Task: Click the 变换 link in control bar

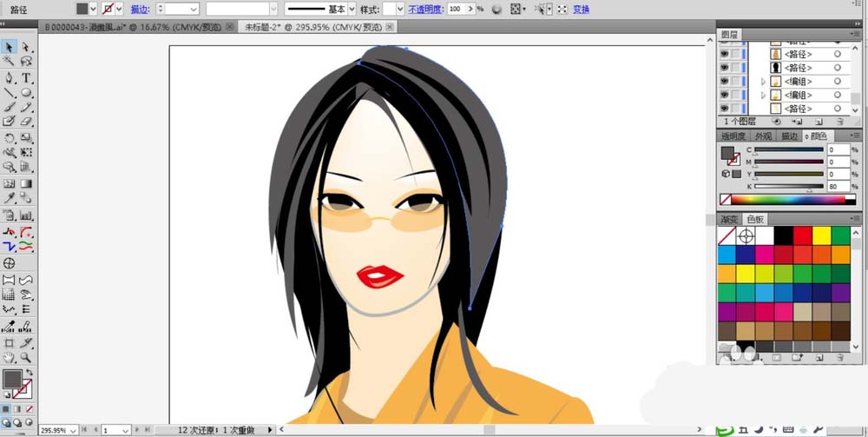Action: point(581,10)
